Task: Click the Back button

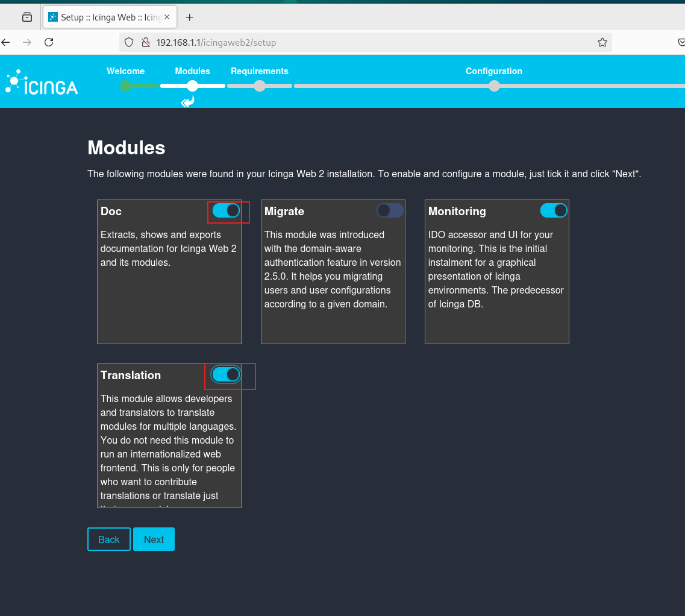Action: click(109, 539)
